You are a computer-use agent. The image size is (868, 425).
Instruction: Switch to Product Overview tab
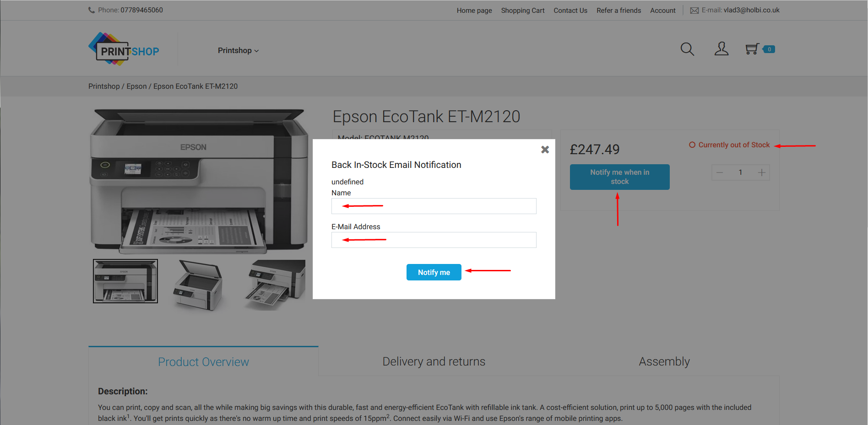[x=203, y=361]
